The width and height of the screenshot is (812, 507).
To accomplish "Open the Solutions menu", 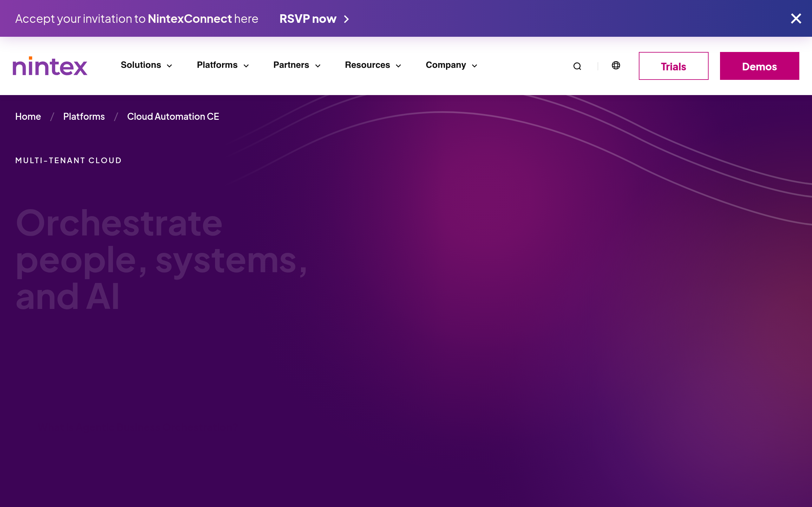I will [141, 65].
